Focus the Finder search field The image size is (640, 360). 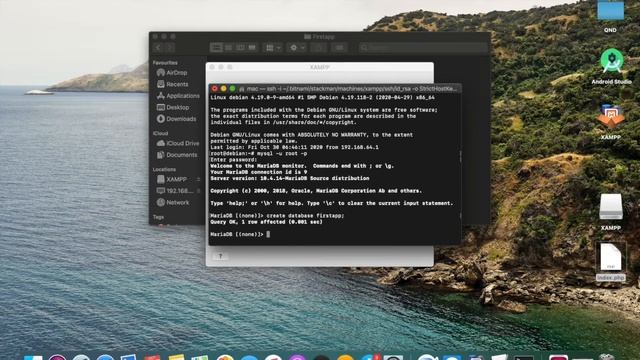pos(423,48)
